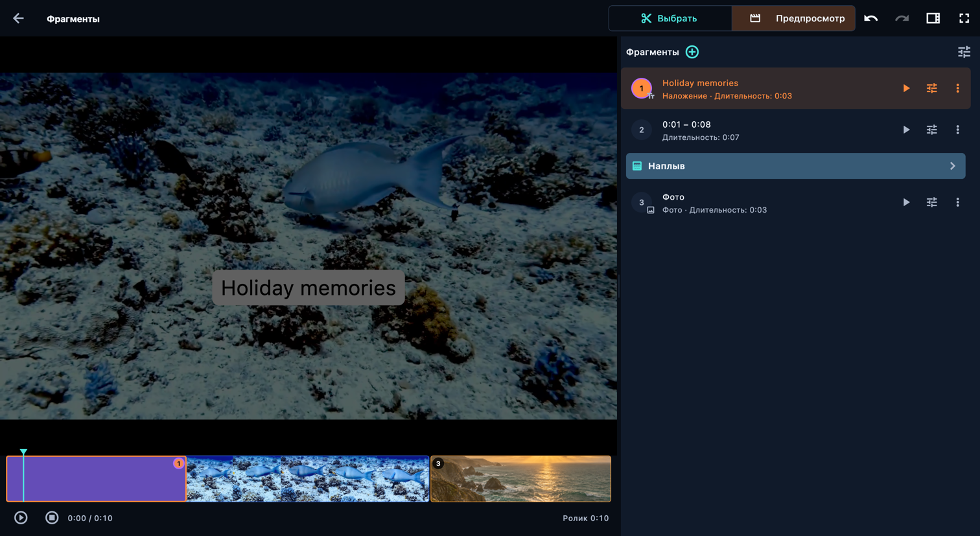Click the Наплыв transition icon
The width and height of the screenshot is (980, 536).
point(637,166)
